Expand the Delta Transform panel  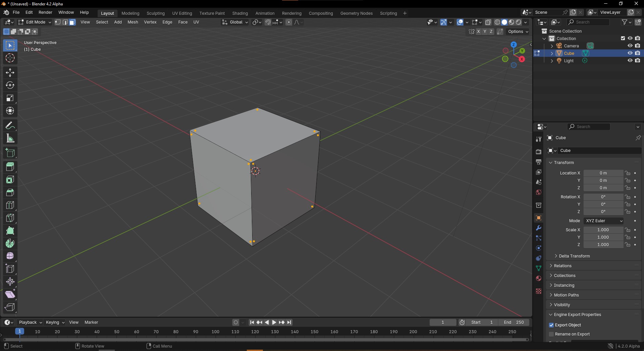tap(574, 256)
